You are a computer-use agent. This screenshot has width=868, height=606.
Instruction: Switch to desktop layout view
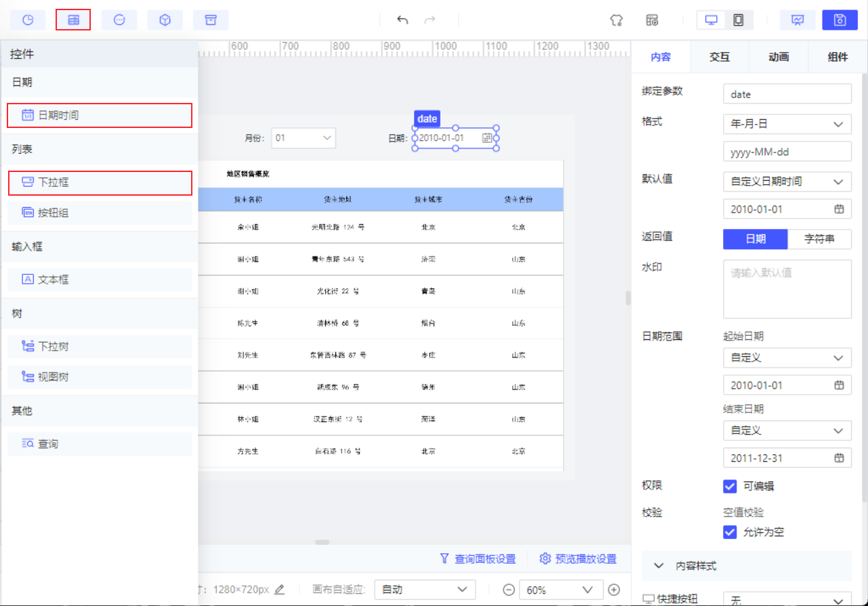(711, 20)
